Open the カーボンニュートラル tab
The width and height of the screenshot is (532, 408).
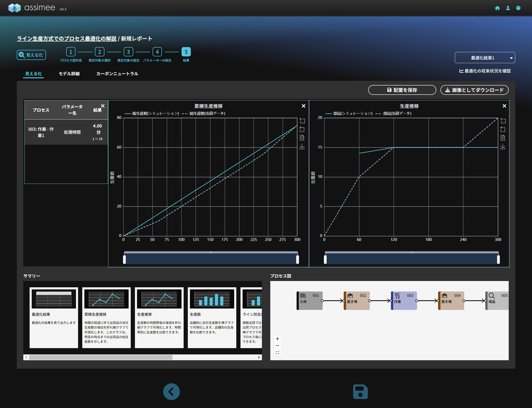coord(117,74)
